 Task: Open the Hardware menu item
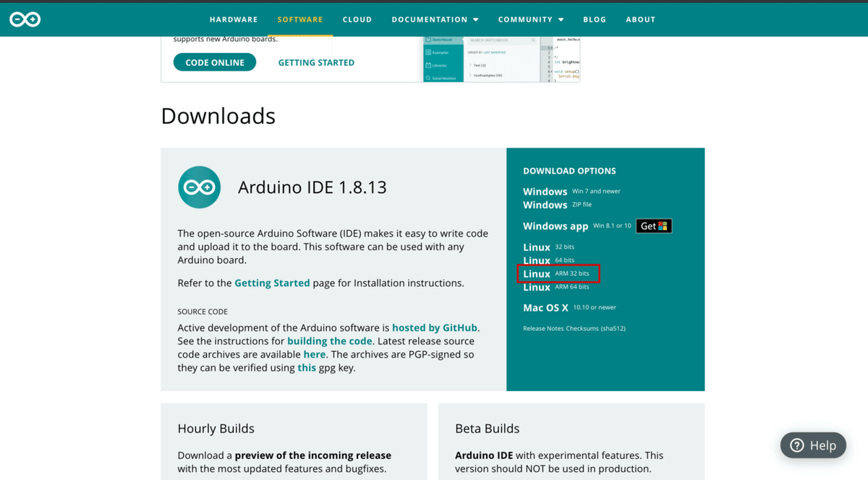[x=234, y=20]
